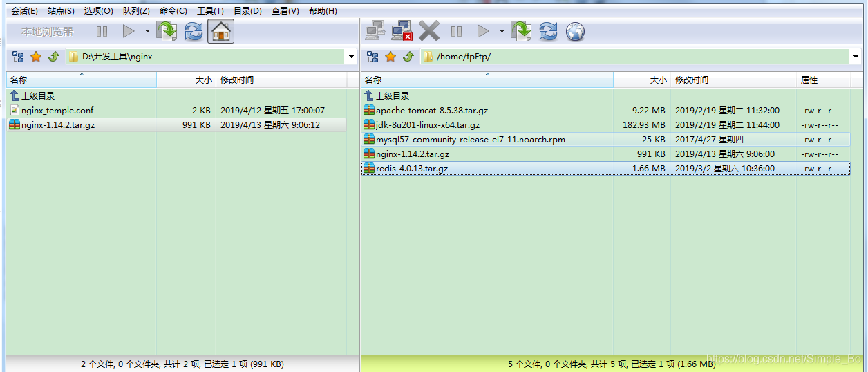Click the play transfer icon in left pane toolbar
This screenshot has height=372, width=868.
tap(129, 31)
